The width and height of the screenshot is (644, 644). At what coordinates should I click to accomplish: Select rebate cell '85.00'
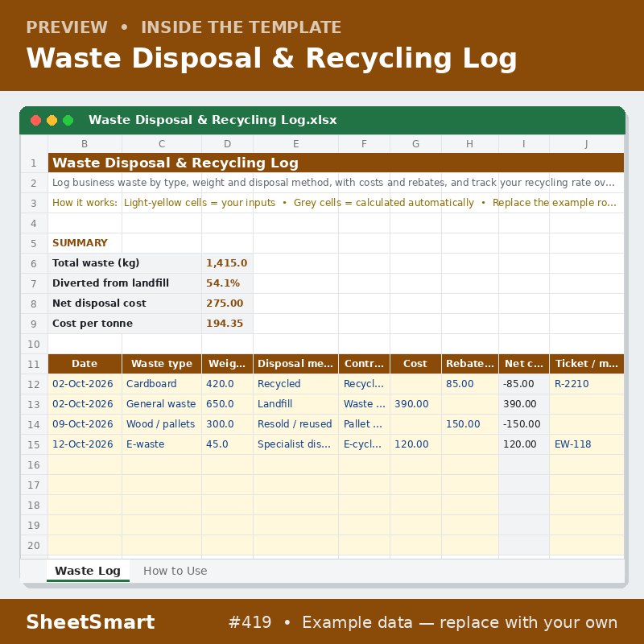470,384
